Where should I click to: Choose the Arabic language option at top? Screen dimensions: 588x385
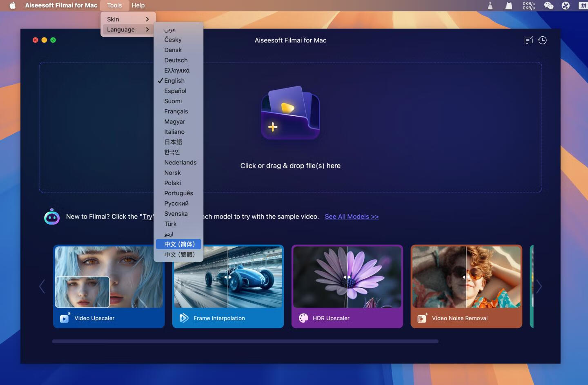[178, 30]
